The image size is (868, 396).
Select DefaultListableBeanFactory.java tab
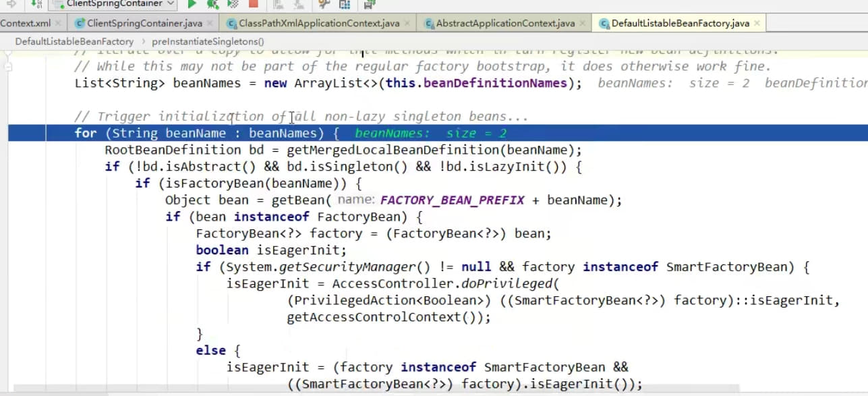pyautogui.click(x=680, y=23)
